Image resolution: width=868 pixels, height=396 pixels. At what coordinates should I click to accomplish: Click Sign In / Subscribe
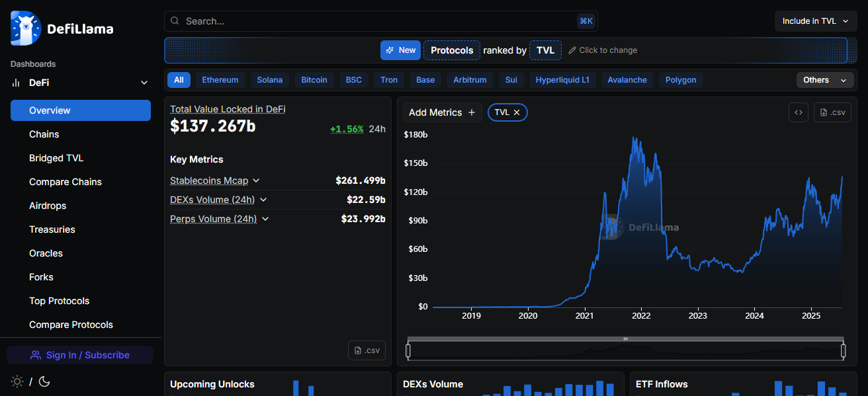point(80,355)
